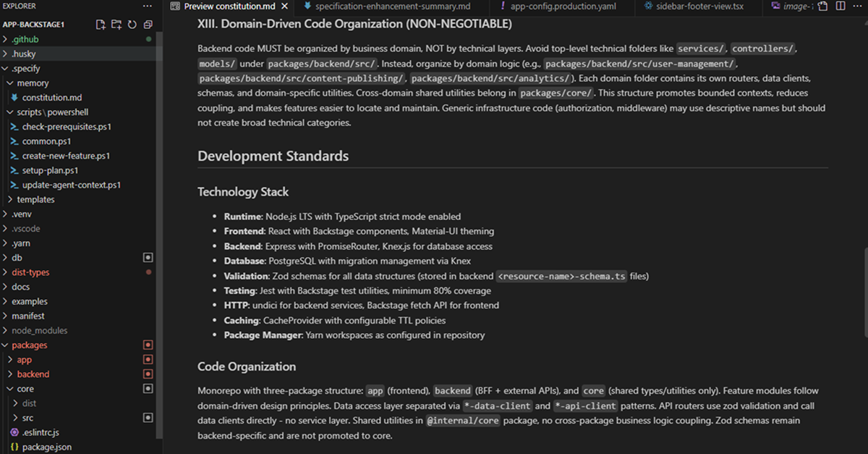Collapse all folders in Explorer
The image size is (868, 454).
[x=148, y=25]
